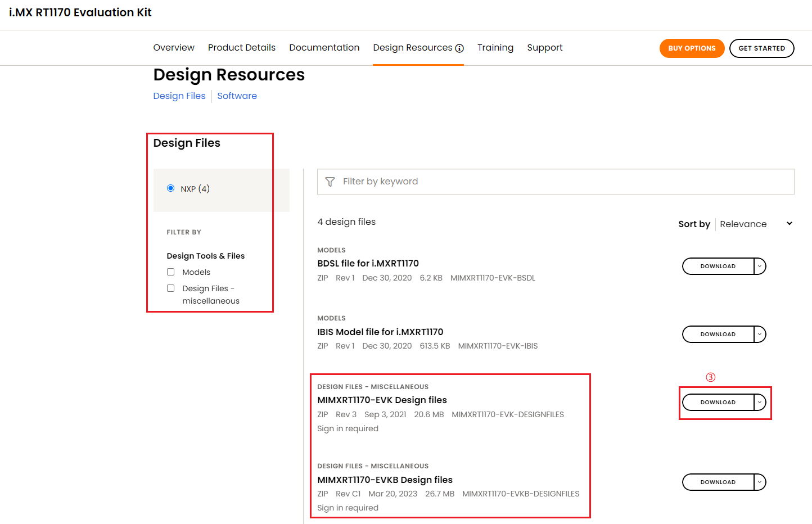Click the info icon beside Design Resources
Viewport: 812px width, 524px height.
point(459,48)
